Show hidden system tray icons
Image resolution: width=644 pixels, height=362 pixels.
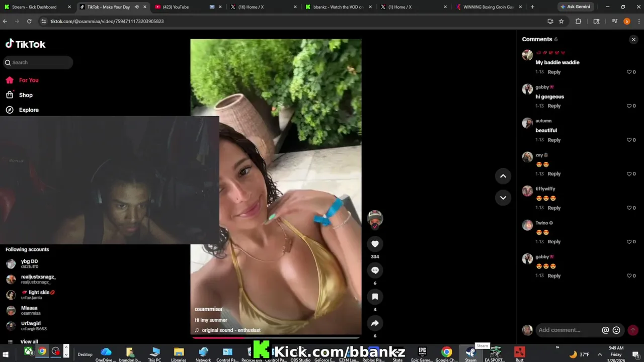[600, 354]
